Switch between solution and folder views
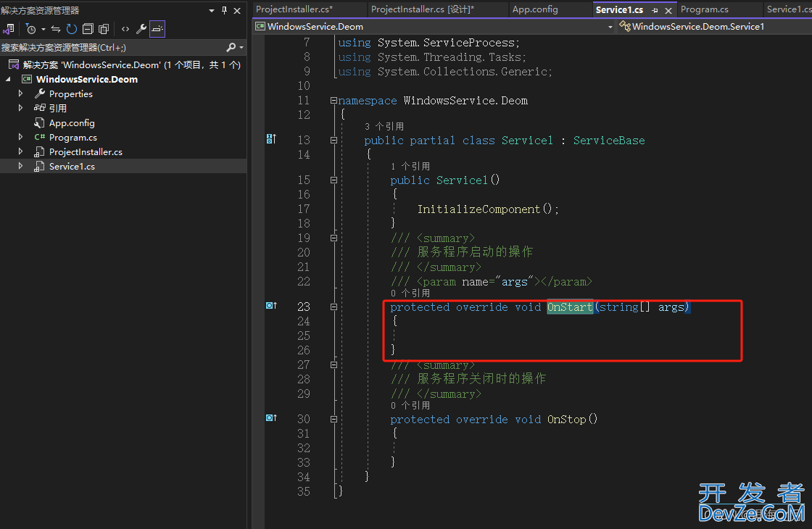This screenshot has width=812, height=529. click(x=8, y=29)
